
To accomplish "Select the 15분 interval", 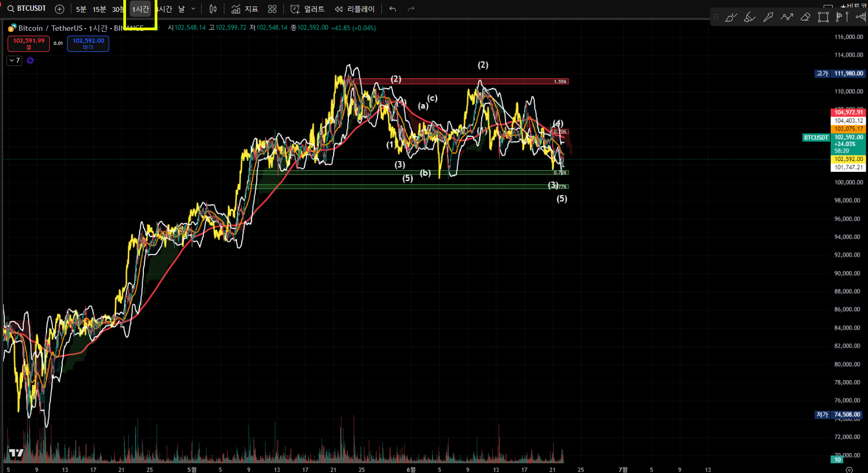I will click(99, 9).
